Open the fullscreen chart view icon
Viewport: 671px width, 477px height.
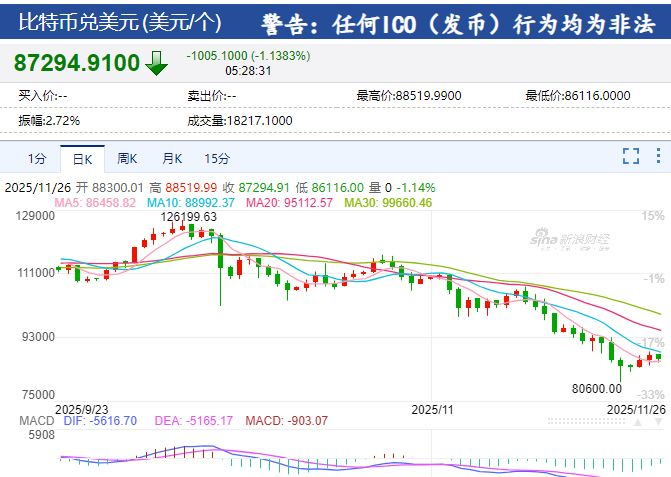tap(631, 156)
